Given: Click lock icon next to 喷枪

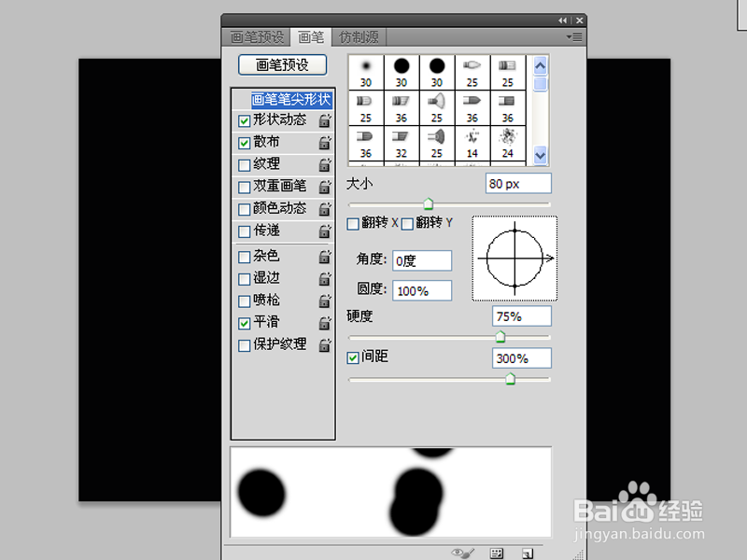Looking at the screenshot, I should [x=325, y=301].
